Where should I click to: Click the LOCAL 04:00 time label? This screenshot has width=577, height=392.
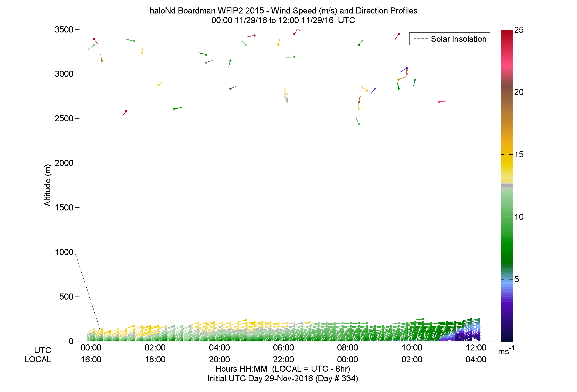(x=476, y=360)
